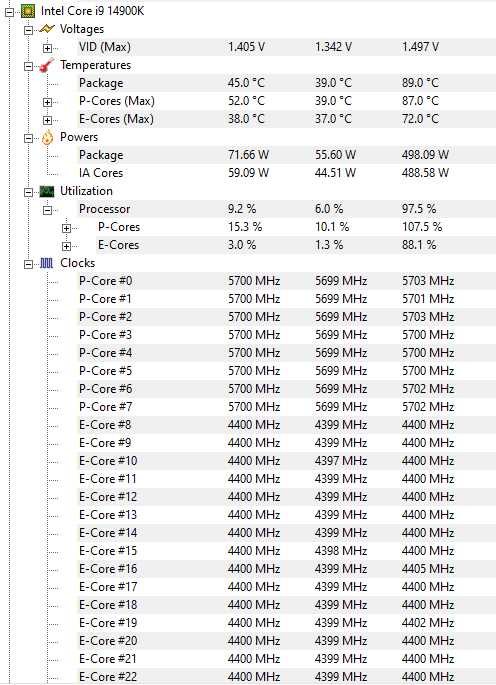Screen dimensions: 496x685
Task: Select the P-Core #3 clock row
Action: tap(286, 335)
